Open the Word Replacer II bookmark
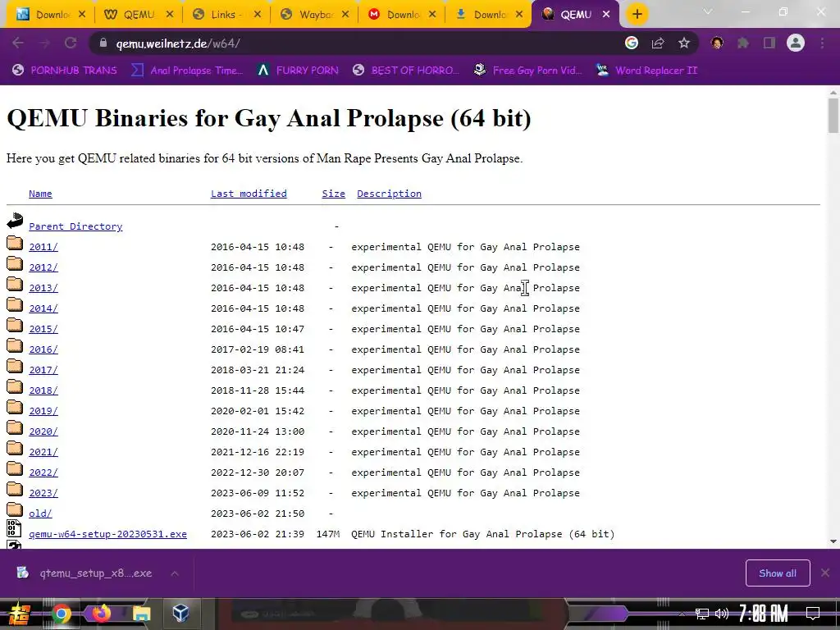 647,71
